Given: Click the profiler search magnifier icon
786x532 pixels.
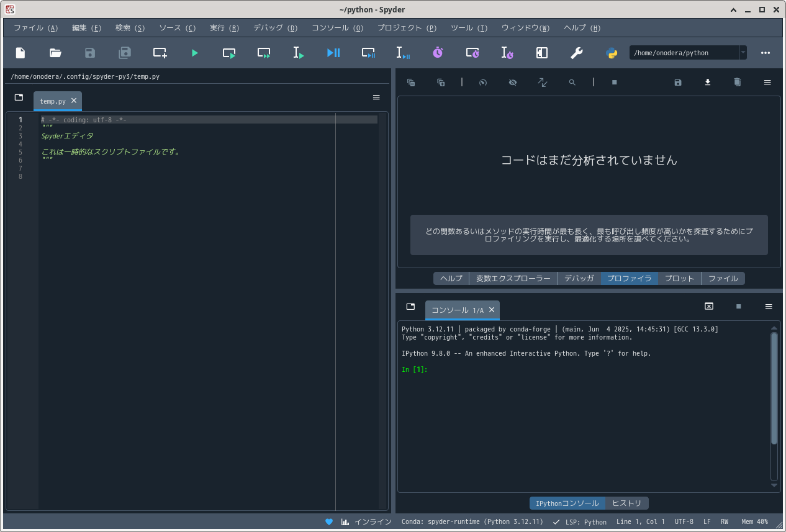Looking at the screenshot, I should [x=572, y=82].
